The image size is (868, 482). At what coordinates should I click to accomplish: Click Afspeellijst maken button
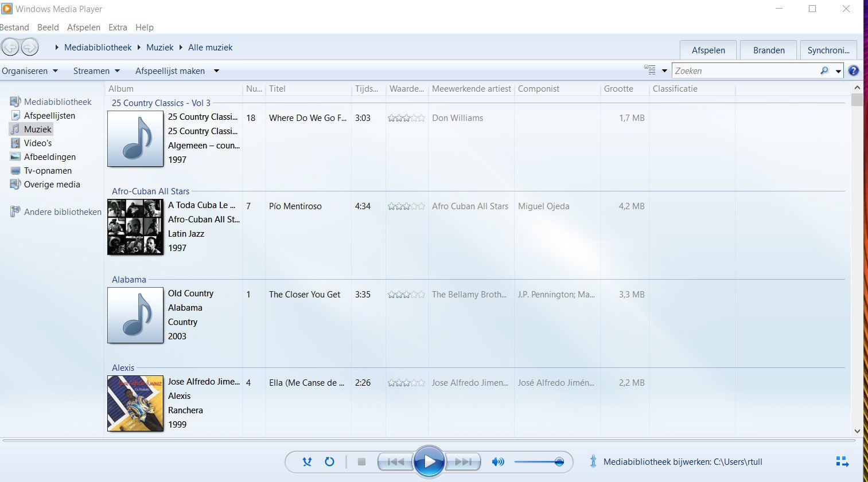(170, 71)
